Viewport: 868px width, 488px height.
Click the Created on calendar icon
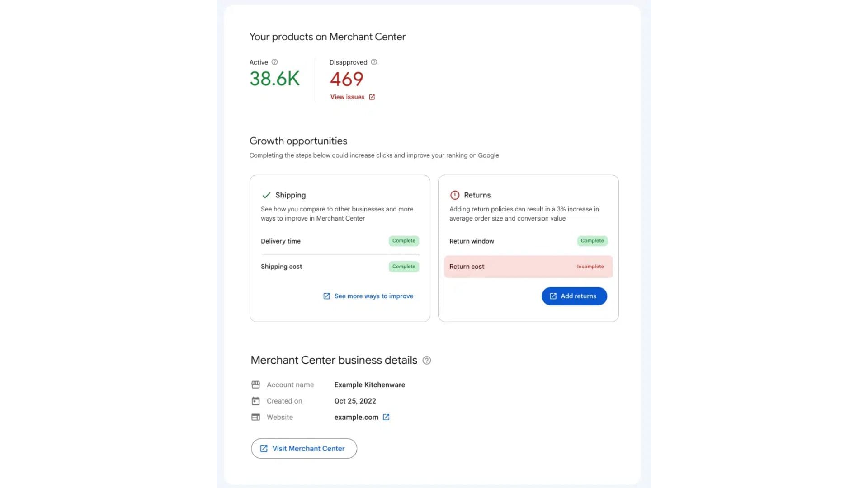(255, 401)
